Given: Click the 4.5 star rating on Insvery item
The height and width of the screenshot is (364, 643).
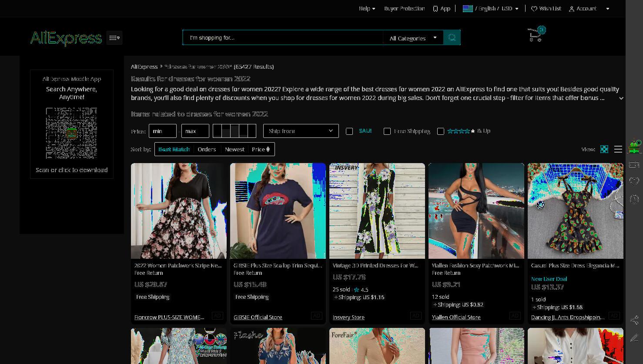Looking at the screenshot, I should pos(362,290).
